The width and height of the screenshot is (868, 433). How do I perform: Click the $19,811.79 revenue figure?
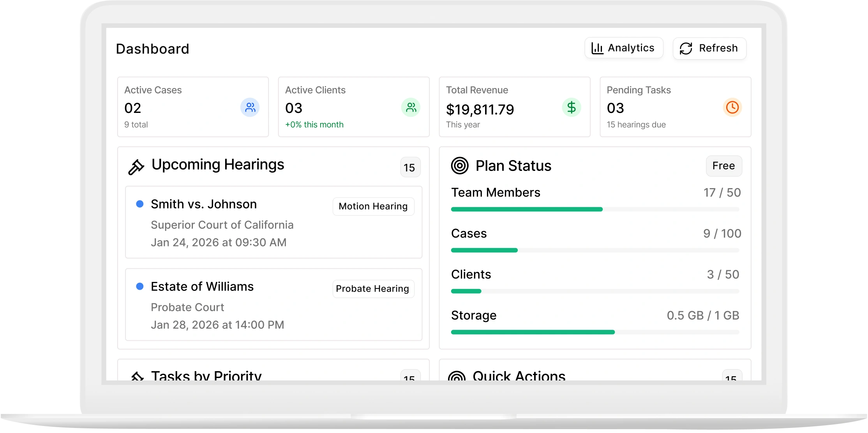coord(480,110)
